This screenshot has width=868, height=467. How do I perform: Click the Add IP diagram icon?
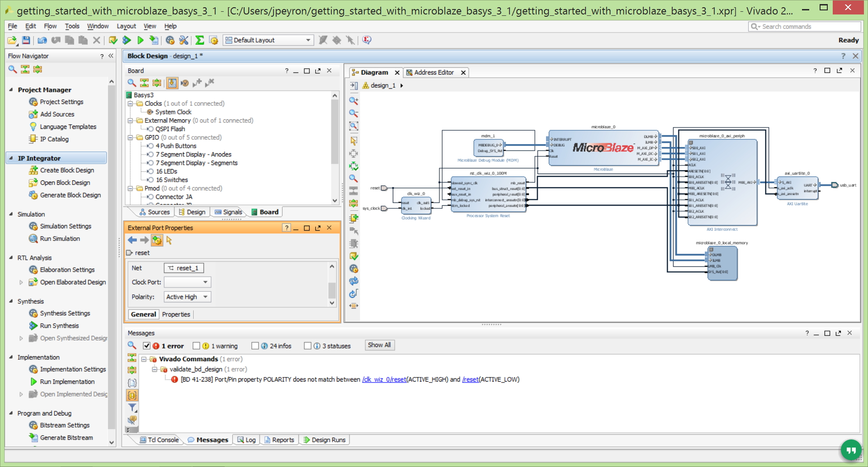pyautogui.click(x=354, y=218)
